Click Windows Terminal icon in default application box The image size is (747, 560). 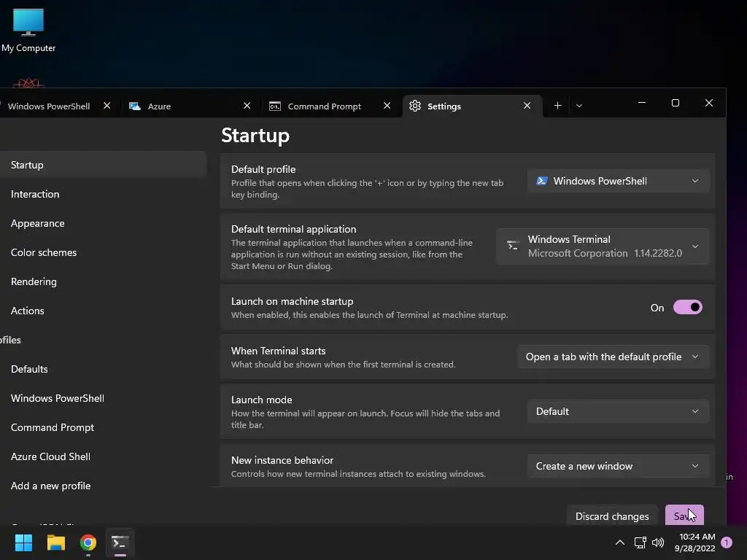click(x=513, y=246)
